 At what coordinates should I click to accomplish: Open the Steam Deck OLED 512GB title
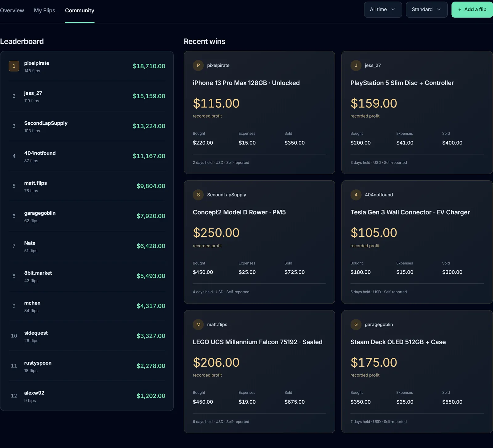point(398,342)
